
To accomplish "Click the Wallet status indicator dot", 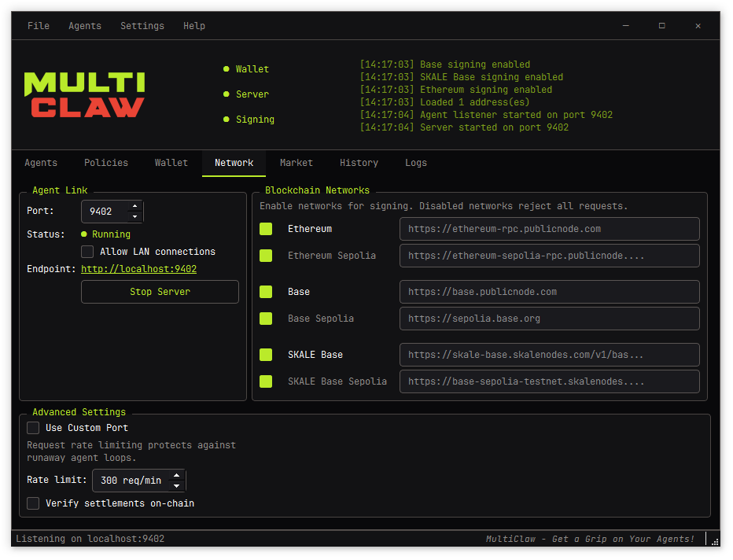I will [227, 68].
